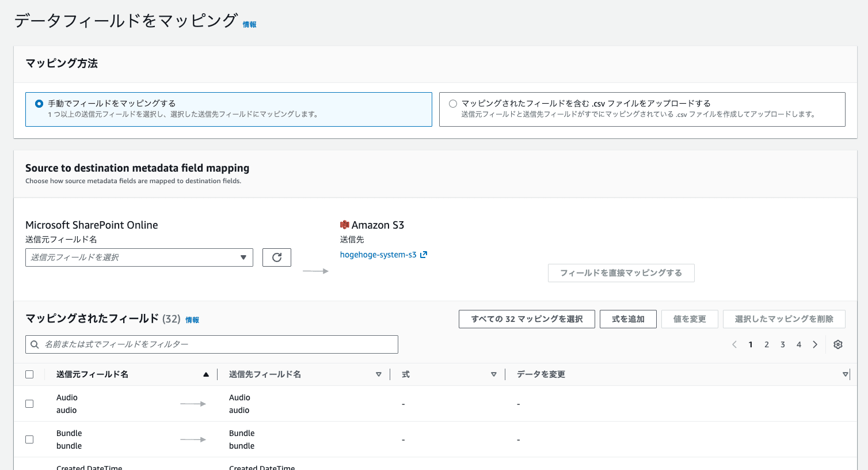Go to page 4 of mappings
The image size is (868, 470).
click(799, 344)
